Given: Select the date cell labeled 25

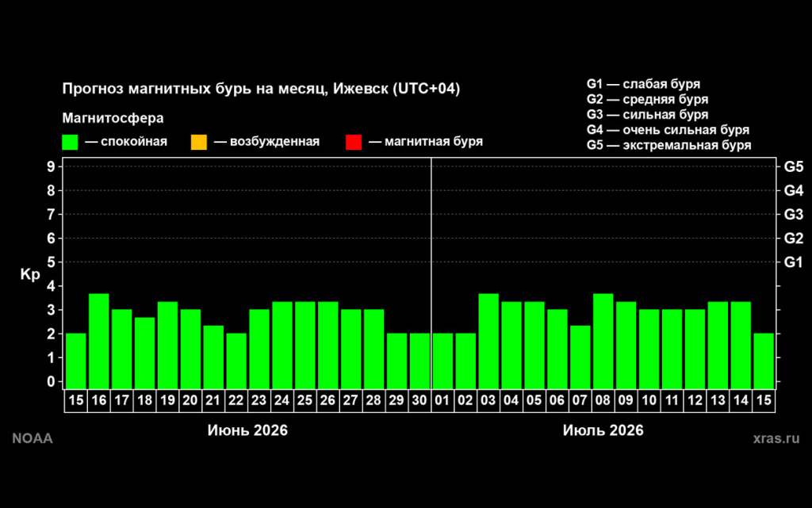Looking at the screenshot, I should tap(305, 400).
